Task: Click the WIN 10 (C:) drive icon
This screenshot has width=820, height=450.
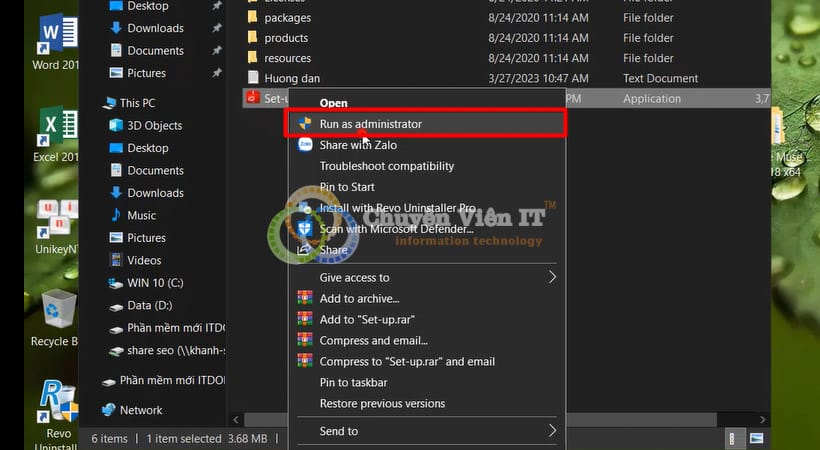Action: [x=116, y=283]
